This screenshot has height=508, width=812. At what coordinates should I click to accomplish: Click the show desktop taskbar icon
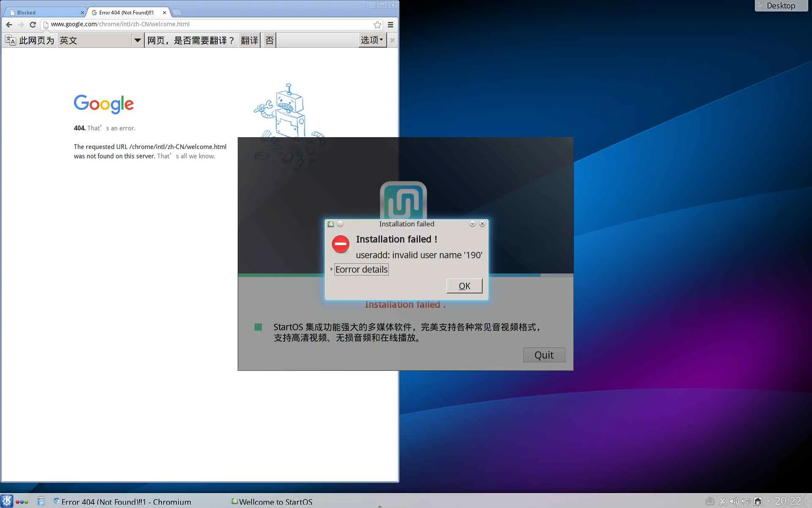41,501
